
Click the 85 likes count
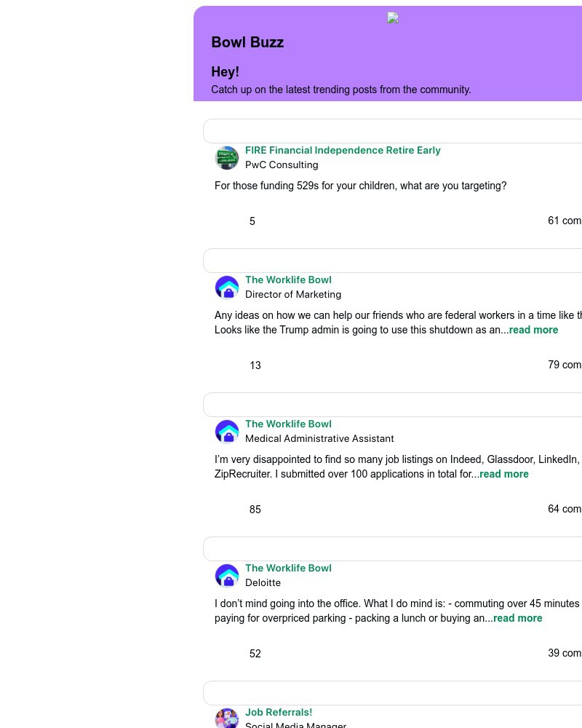(255, 510)
